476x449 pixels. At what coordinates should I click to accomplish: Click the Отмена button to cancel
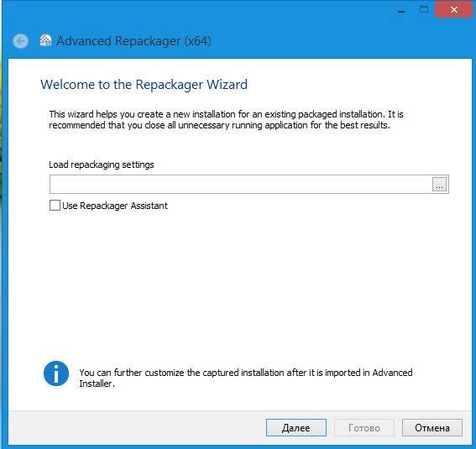[432, 428]
